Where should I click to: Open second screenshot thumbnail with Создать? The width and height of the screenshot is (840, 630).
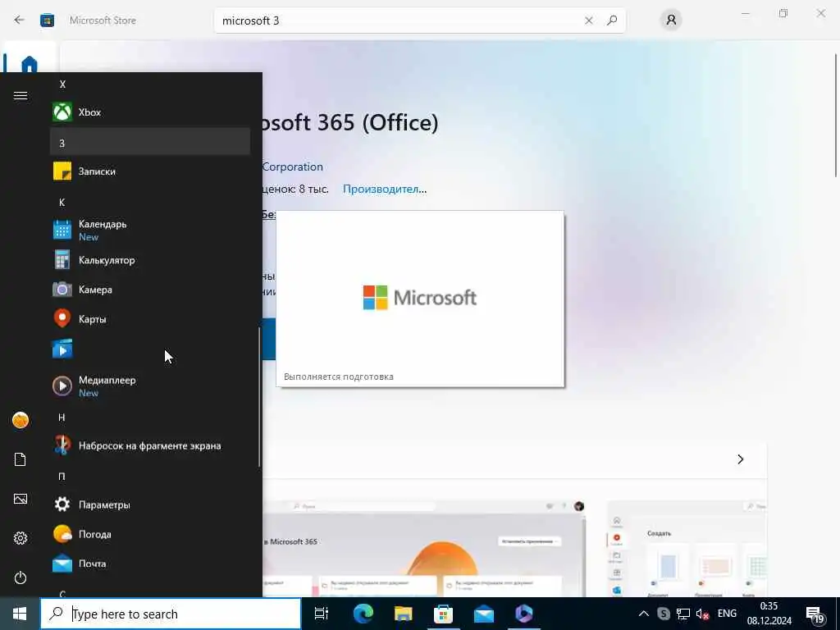(x=687, y=549)
